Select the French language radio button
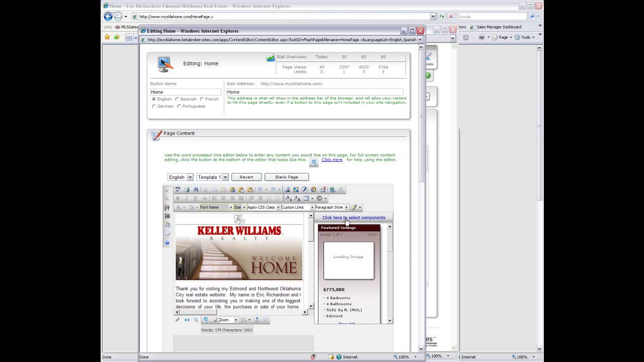 [x=202, y=99]
